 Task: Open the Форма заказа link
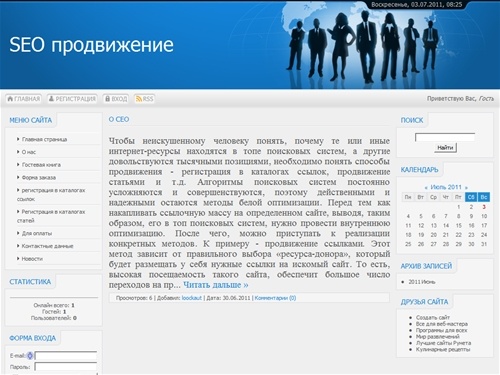point(39,177)
